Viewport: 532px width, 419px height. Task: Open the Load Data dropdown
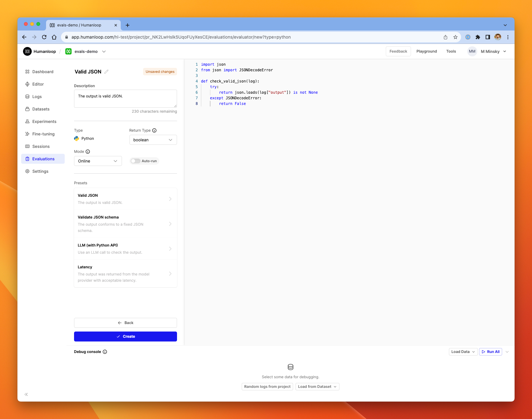[x=463, y=352]
